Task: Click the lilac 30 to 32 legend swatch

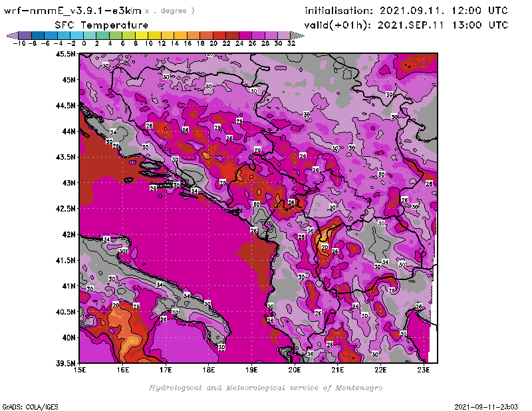Action: tap(284, 35)
